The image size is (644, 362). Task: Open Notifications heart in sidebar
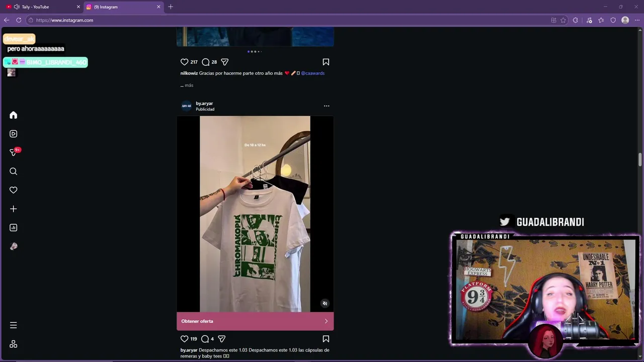click(x=14, y=190)
